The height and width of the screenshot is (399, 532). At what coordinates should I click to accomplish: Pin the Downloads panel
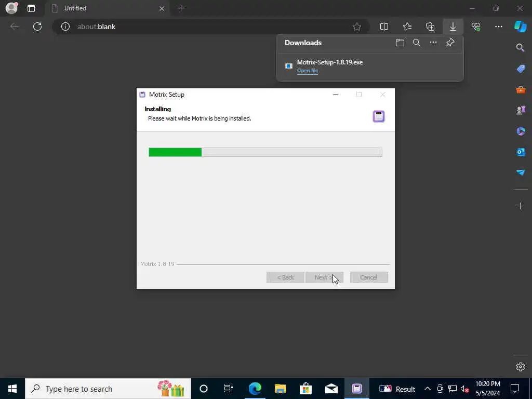(450, 43)
